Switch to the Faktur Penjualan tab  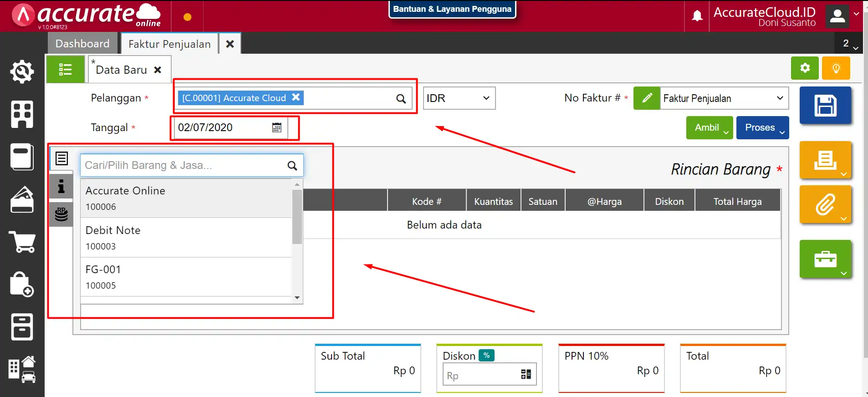point(169,44)
